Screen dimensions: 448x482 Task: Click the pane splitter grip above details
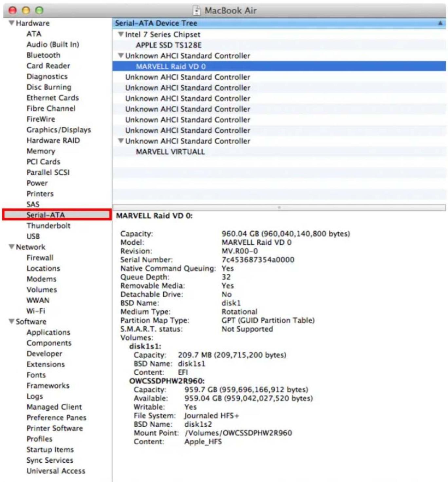pyautogui.click(x=279, y=207)
